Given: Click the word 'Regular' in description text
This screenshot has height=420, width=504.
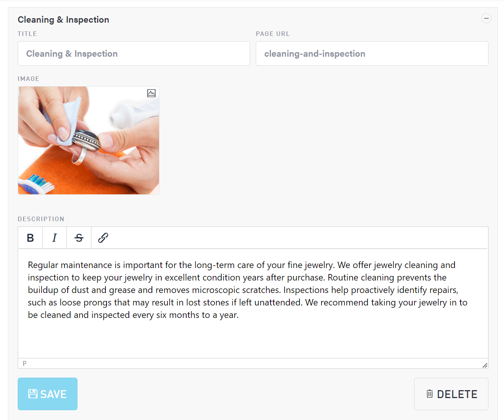Looking at the screenshot, I should click(43, 265).
